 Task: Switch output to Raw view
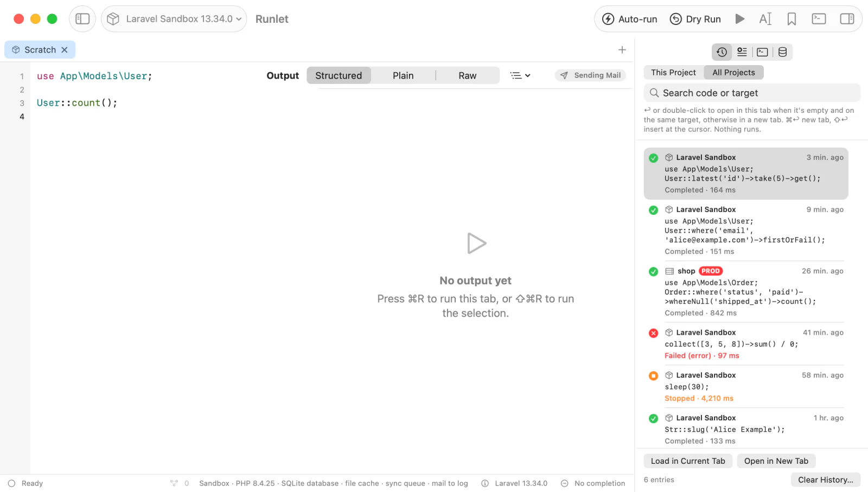(x=468, y=75)
